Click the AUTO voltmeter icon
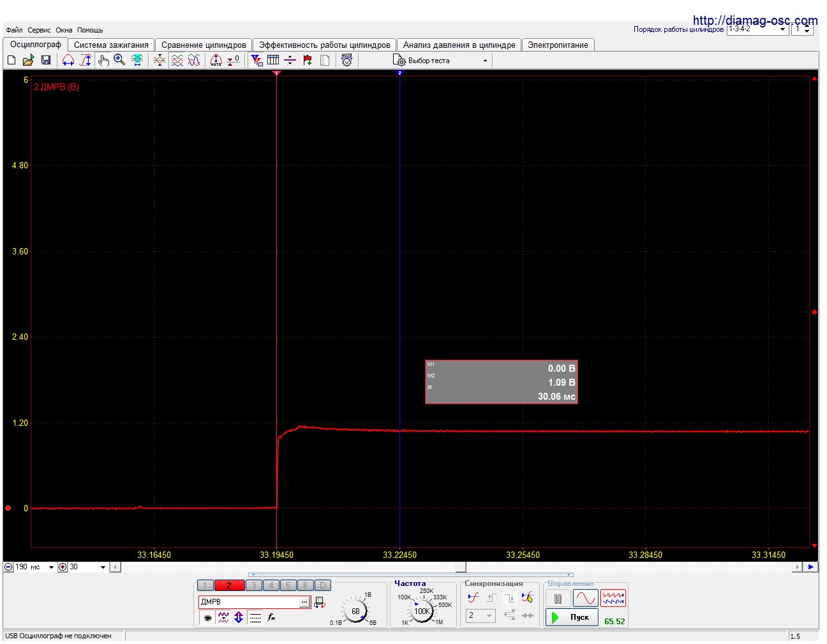827x644 pixels. pyautogui.click(x=346, y=60)
